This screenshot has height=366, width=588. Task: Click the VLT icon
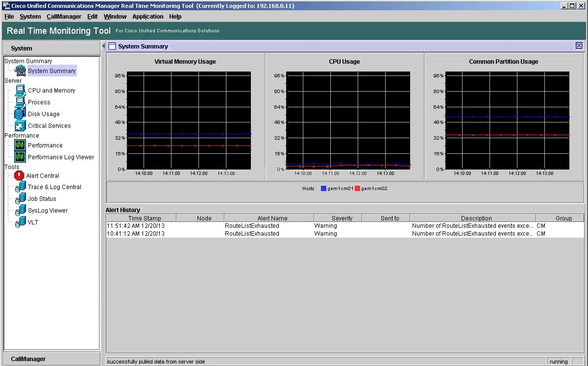click(20, 222)
